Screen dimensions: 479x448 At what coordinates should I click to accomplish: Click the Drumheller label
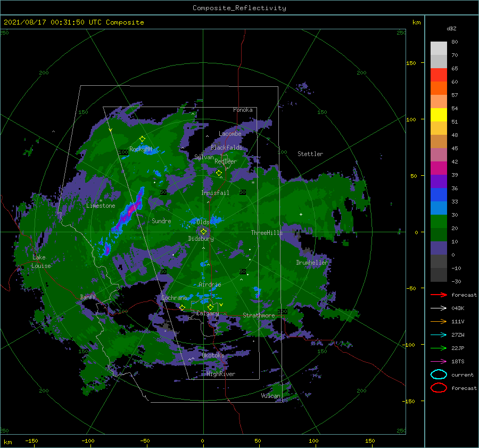pyautogui.click(x=312, y=263)
